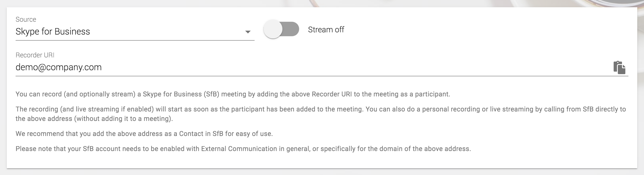Click the "You can record" instruction paragraph
Image resolution: width=644 pixels, height=175 pixels.
point(233,94)
